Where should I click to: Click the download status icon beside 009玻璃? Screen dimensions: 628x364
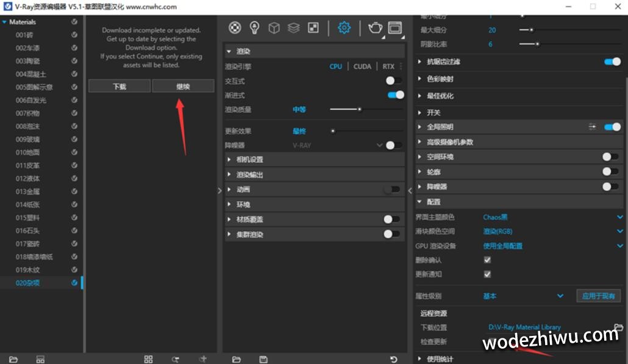point(74,139)
